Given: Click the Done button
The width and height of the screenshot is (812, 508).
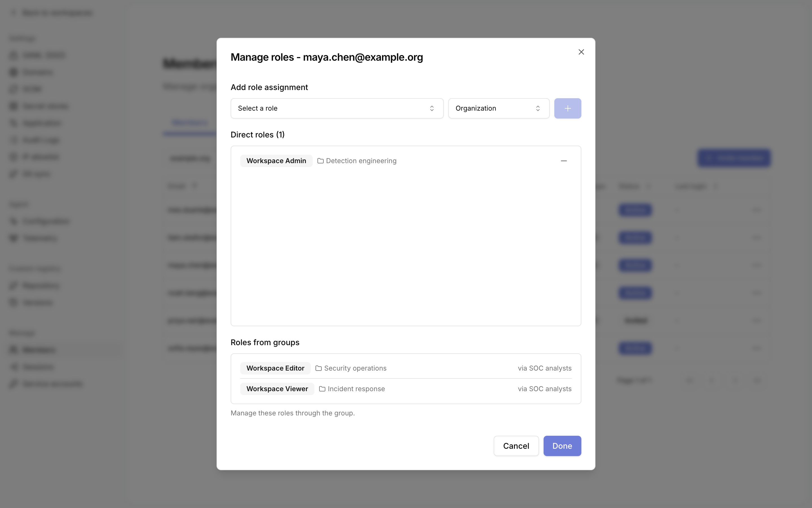Looking at the screenshot, I should click(562, 446).
